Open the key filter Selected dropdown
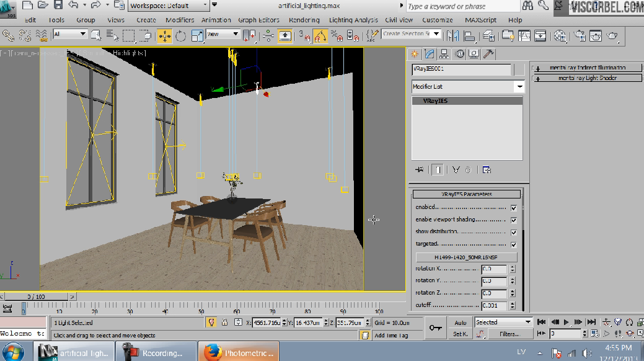The height and width of the screenshot is (361, 644). (503, 323)
